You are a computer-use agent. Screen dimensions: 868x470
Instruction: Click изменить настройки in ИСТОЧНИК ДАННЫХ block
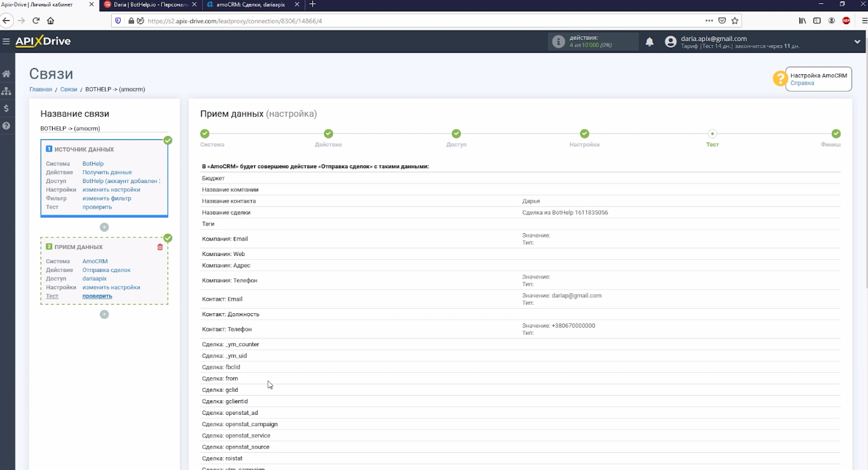click(111, 190)
